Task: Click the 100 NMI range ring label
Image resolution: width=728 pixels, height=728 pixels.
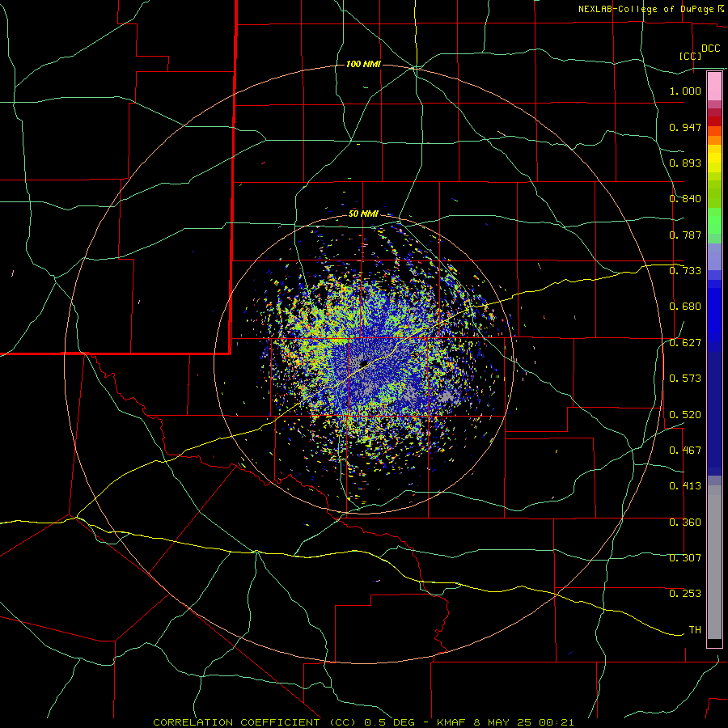Action: 363,64
